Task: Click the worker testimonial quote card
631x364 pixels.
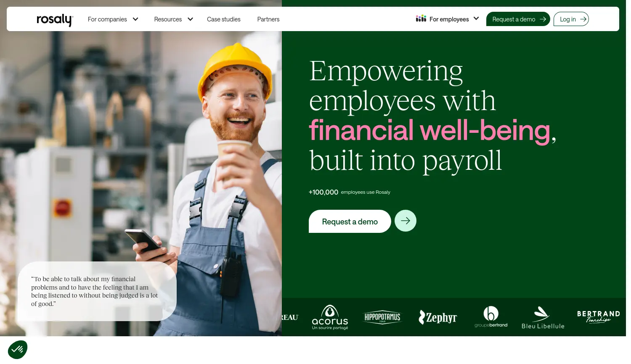Action: coord(97,291)
